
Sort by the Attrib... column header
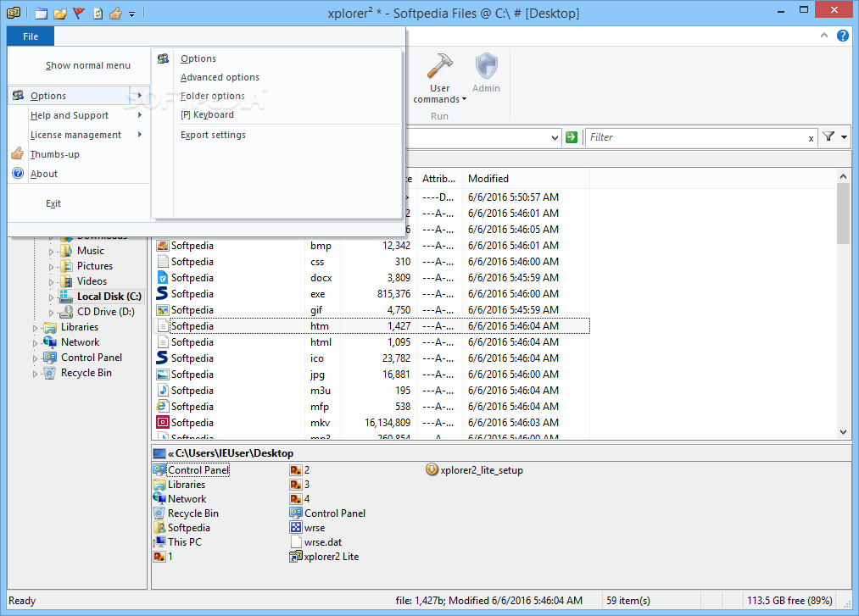[438, 179]
